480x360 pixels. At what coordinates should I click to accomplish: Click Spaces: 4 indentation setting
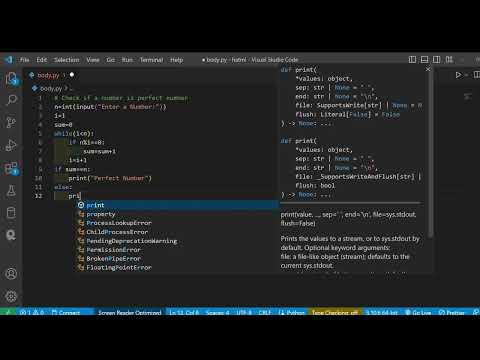(x=217, y=312)
